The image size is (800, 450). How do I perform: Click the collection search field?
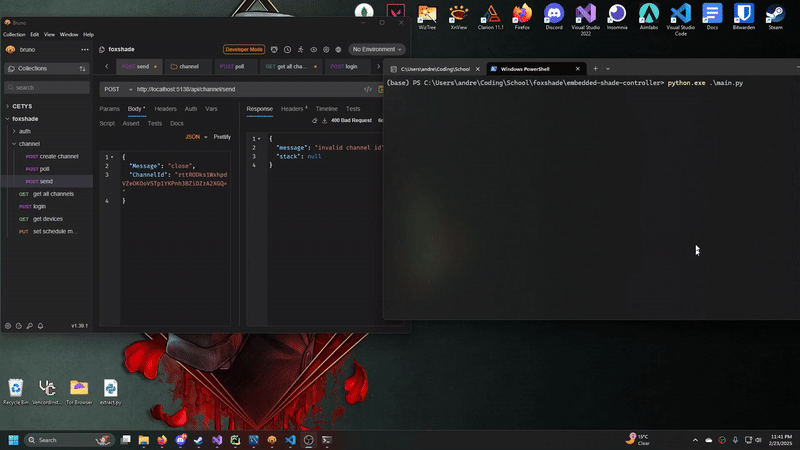[47, 88]
